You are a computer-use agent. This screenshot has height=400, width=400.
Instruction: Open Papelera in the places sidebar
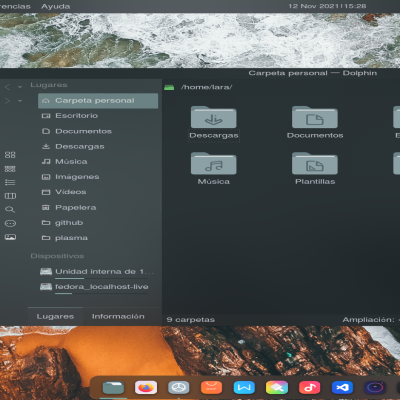click(98, 208)
